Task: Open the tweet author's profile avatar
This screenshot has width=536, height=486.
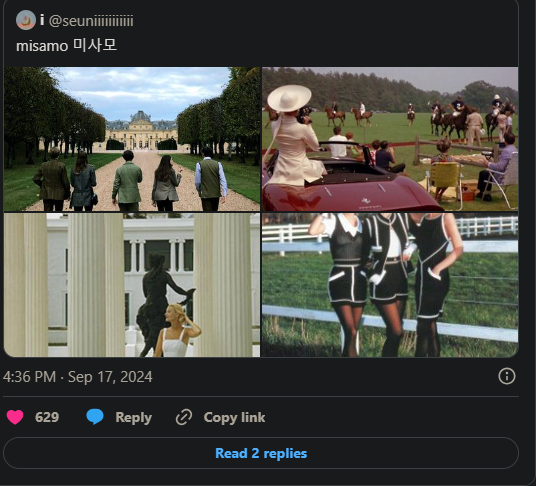Action: [26, 20]
